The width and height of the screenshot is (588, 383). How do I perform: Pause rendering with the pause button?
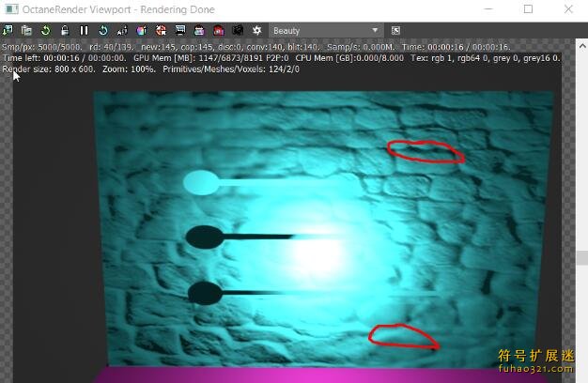point(84,30)
